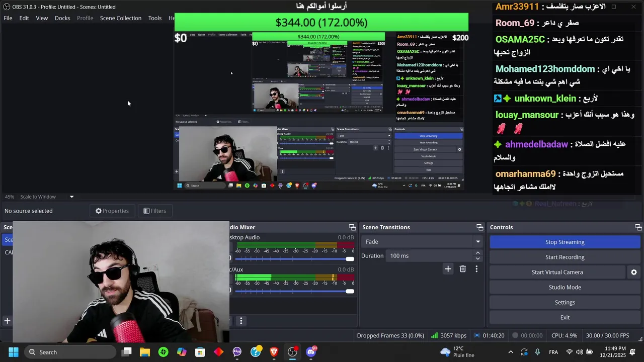644x362 pixels.
Task: Open the Tools menu
Action: click(155, 18)
